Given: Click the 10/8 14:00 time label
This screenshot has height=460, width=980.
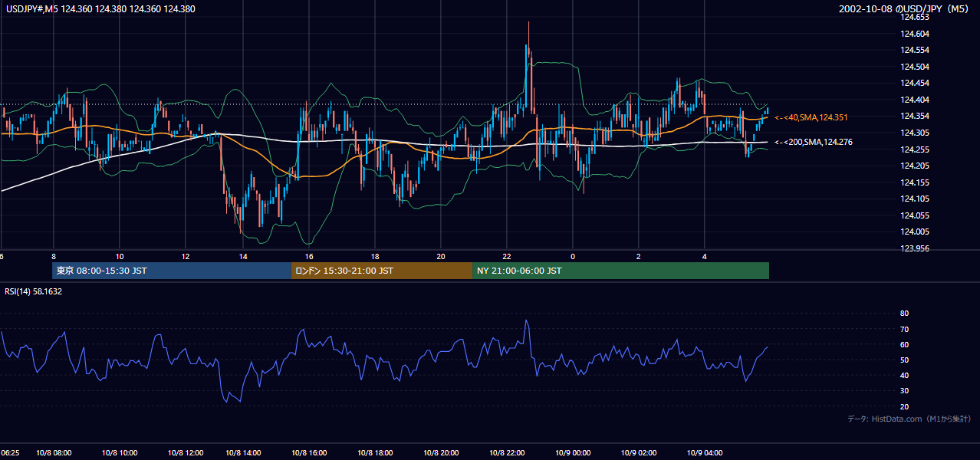Looking at the screenshot, I should [x=243, y=453].
